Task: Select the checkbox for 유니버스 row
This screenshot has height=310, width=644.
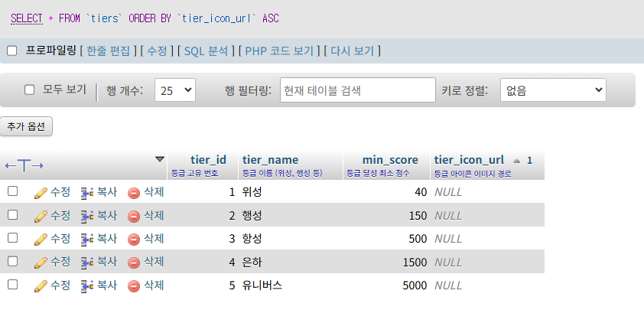Action: point(12,284)
